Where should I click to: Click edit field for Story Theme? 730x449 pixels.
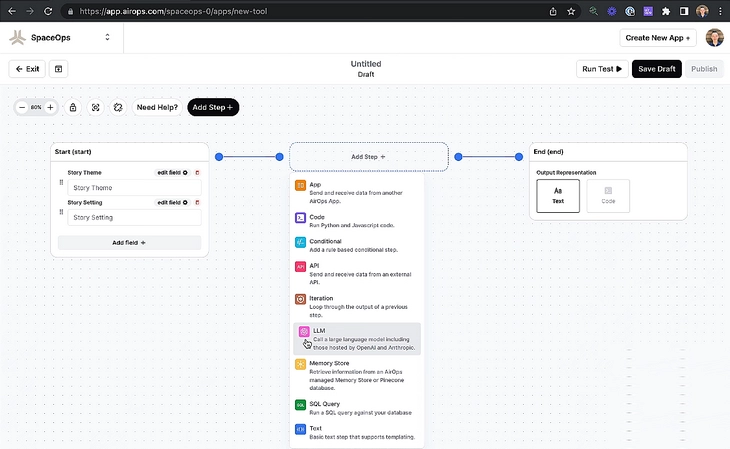click(x=172, y=172)
